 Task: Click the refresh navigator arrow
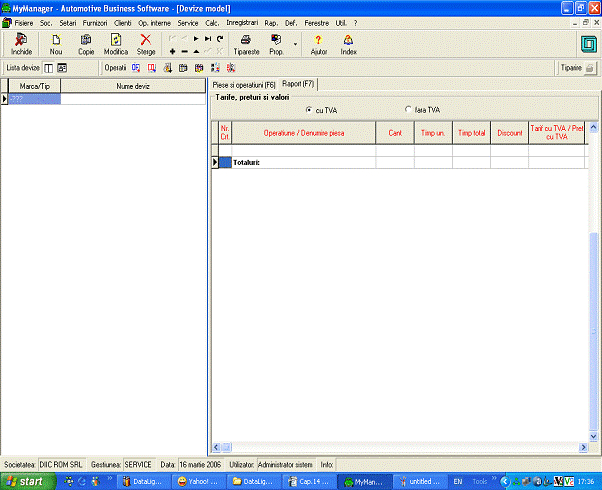point(220,38)
